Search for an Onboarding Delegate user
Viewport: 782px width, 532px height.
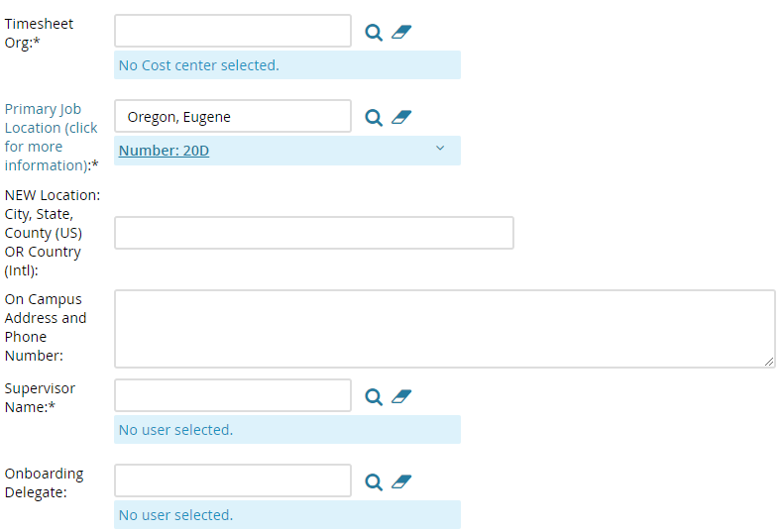click(374, 482)
